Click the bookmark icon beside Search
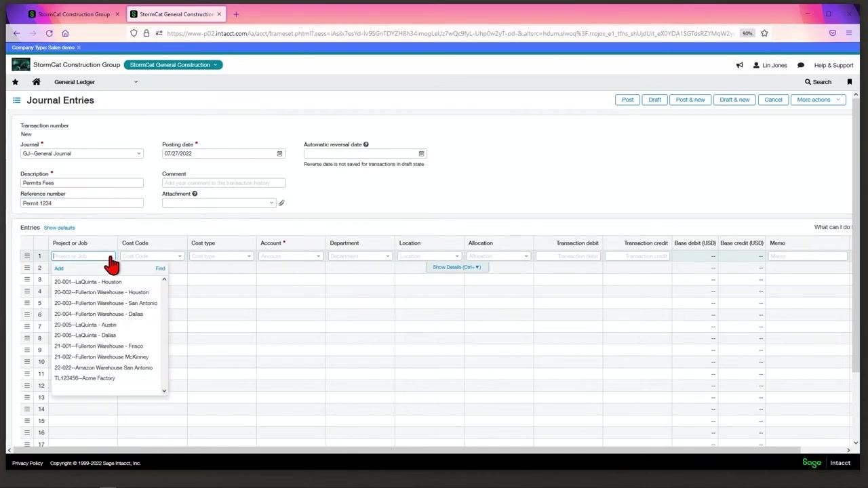 pos(849,82)
